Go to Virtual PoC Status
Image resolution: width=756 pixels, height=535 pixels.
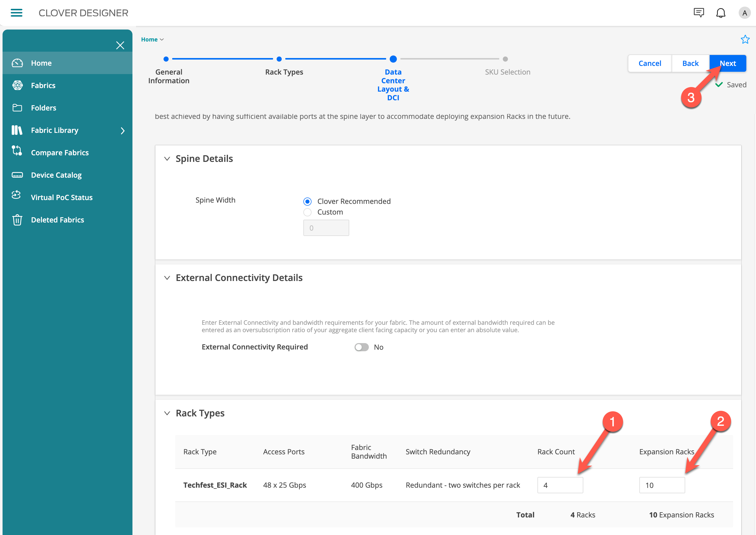coord(62,197)
